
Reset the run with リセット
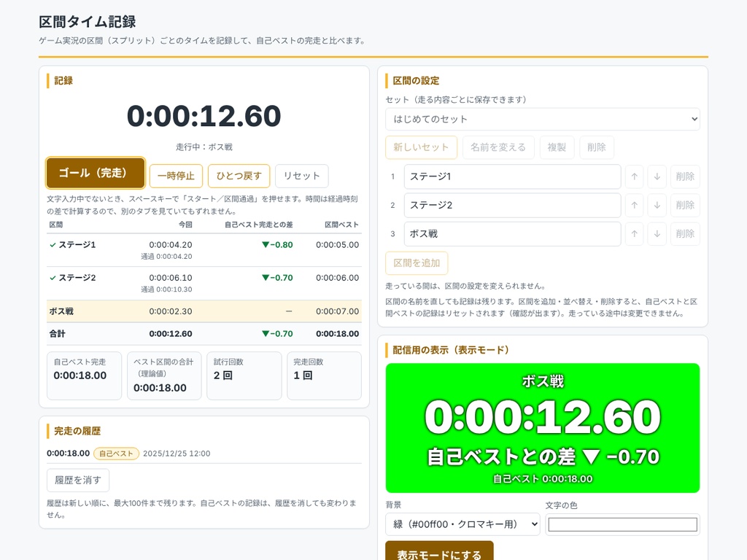pos(301,176)
